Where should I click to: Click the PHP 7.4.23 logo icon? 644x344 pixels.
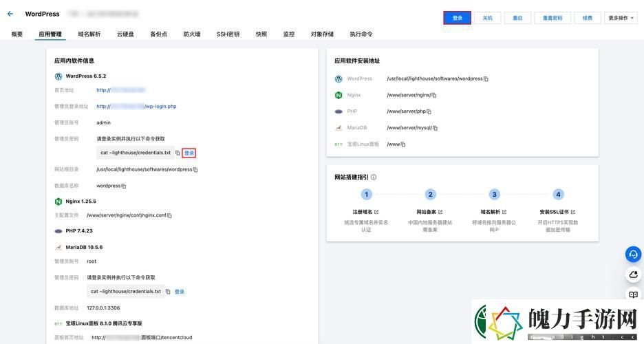[58, 231]
